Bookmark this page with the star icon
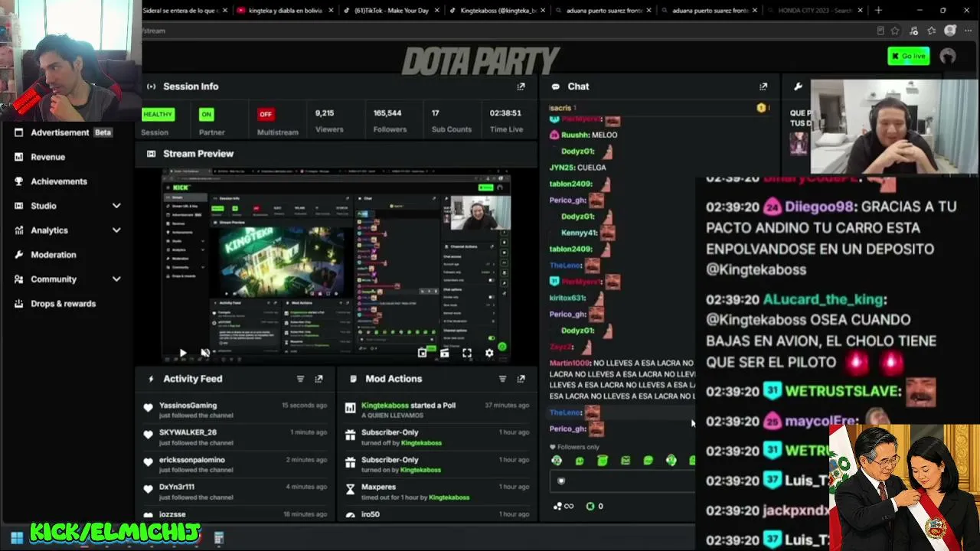980x551 pixels. (x=895, y=31)
